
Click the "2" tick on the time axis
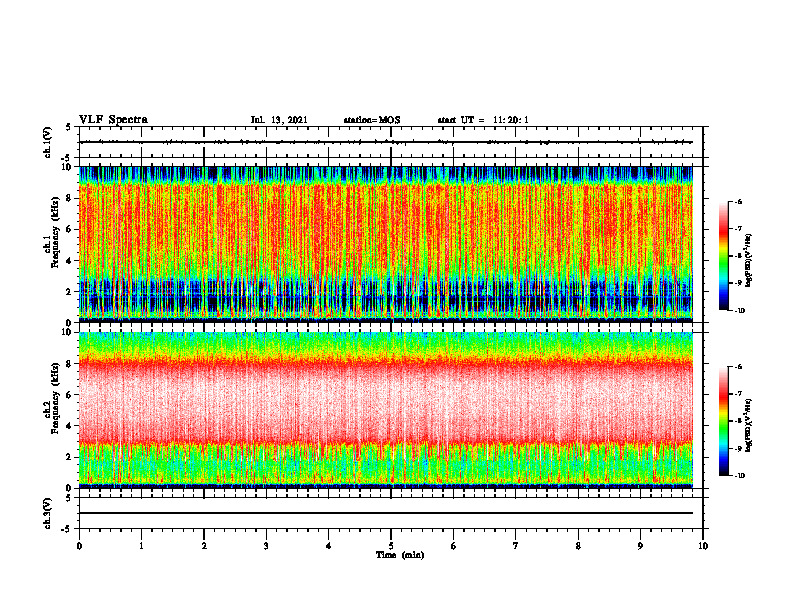point(204,546)
